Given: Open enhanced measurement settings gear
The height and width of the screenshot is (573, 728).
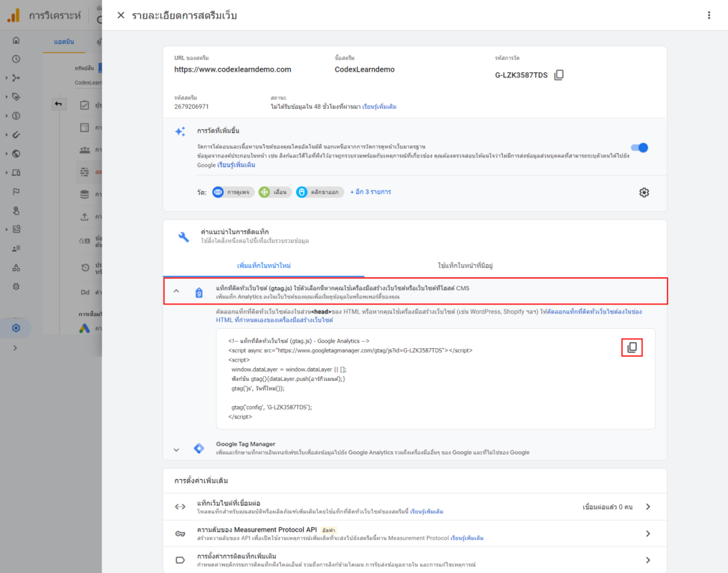Looking at the screenshot, I should coord(643,192).
